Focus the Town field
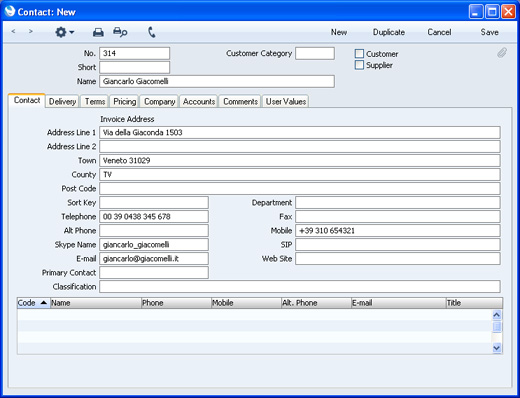The width and height of the screenshot is (520, 398). 300,161
